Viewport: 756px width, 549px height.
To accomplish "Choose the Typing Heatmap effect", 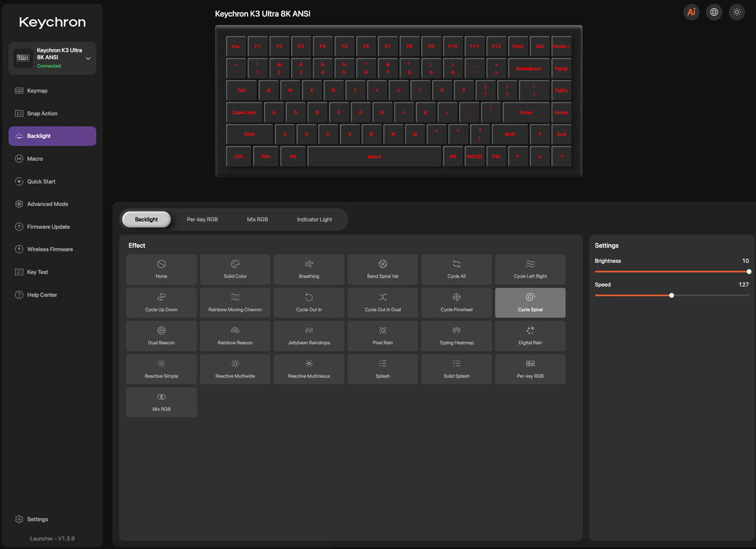I will click(456, 336).
